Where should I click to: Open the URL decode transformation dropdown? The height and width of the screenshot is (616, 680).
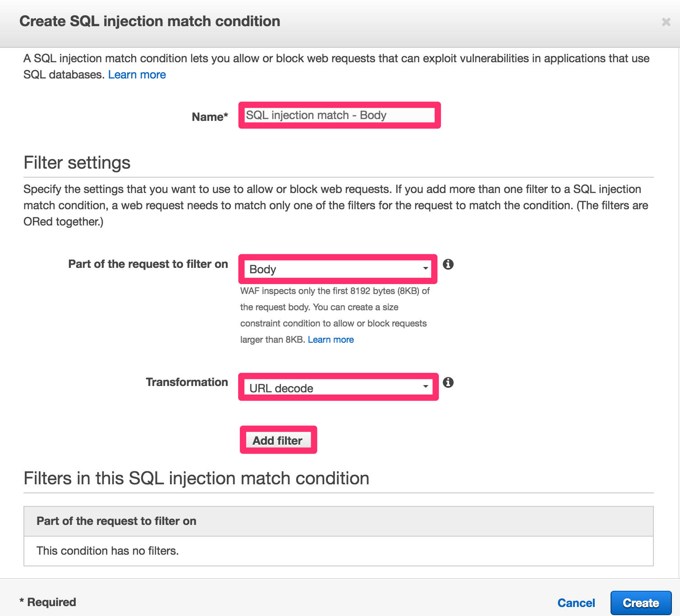tap(338, 388)
